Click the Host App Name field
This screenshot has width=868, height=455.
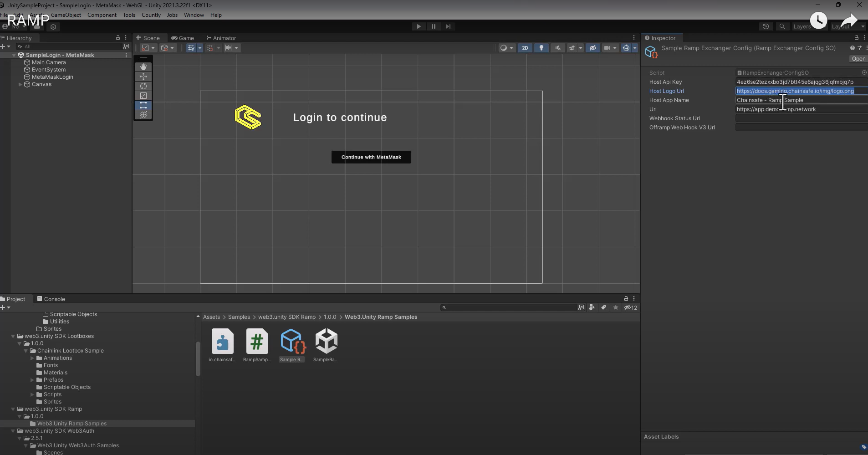click(x=801, y=100)
